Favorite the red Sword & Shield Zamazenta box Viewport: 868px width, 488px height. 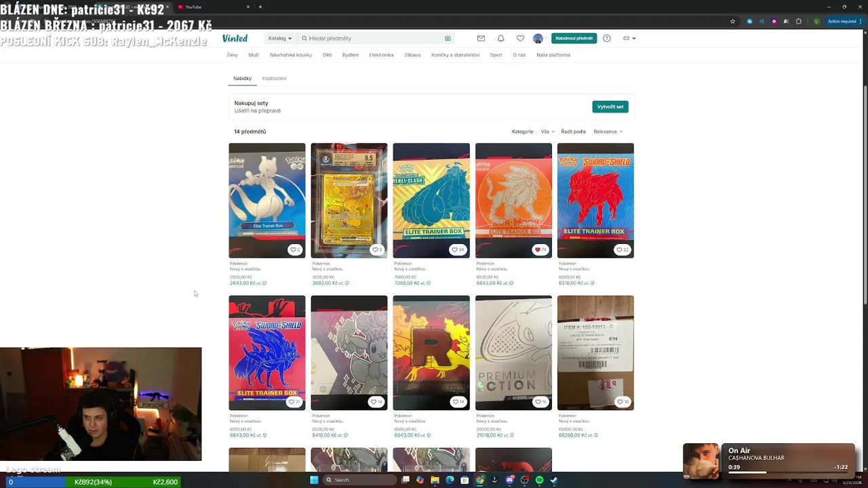(623, 249)
